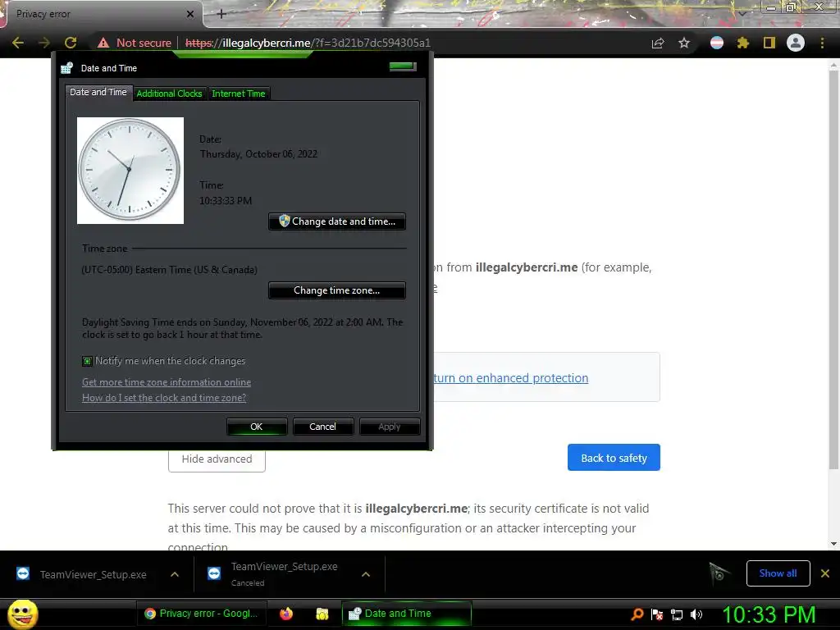
Task: Click the 10:33 PM taskbar clock
Action: [769, 614]
